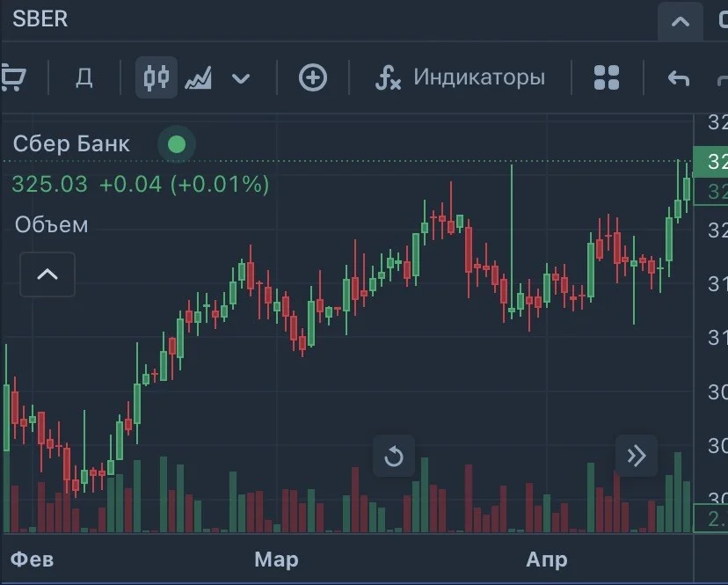This screenshot has height=585, width=728.
Task: Expand the chart style dropdown chevron
Action: click(241, 78)
